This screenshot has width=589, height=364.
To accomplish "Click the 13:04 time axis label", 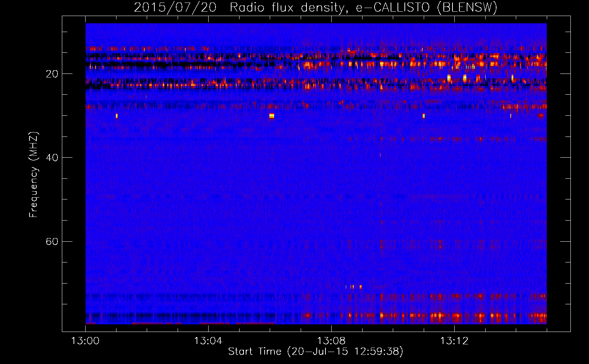I will (x=208, y=341).
